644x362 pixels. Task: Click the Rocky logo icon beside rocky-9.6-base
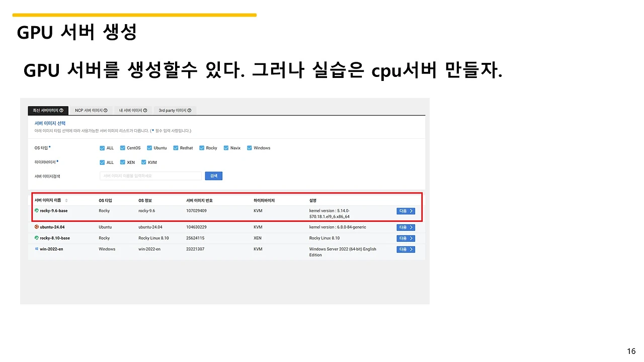tap(37, 210)
